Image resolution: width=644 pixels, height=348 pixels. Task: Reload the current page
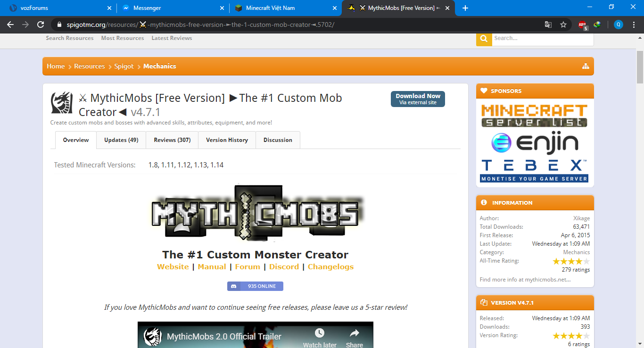41,25
